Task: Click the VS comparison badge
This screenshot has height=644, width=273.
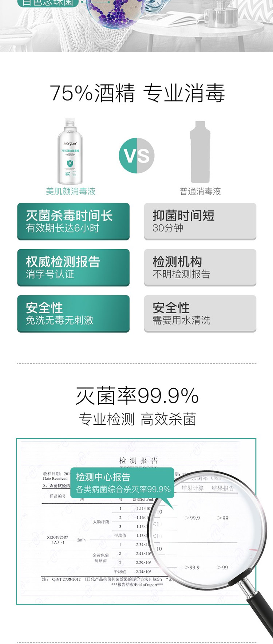Action: click(x=137, y=156)
